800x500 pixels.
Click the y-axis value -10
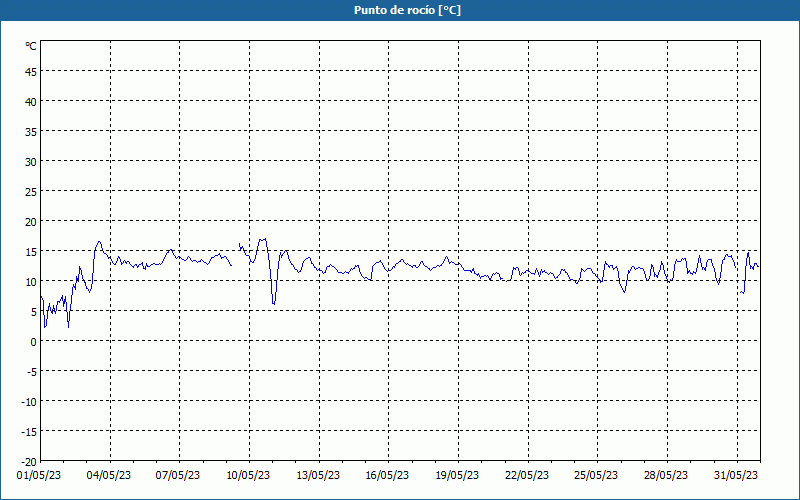pyautogui.click(x=29, y=402)
